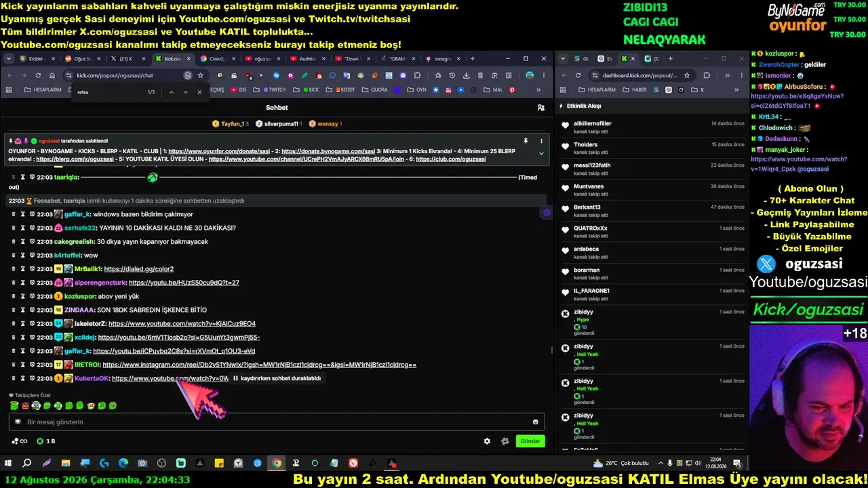The height and width of the screenshot is (488, 868).
Task: Click the Gönder send button
Action: (530, 441)
